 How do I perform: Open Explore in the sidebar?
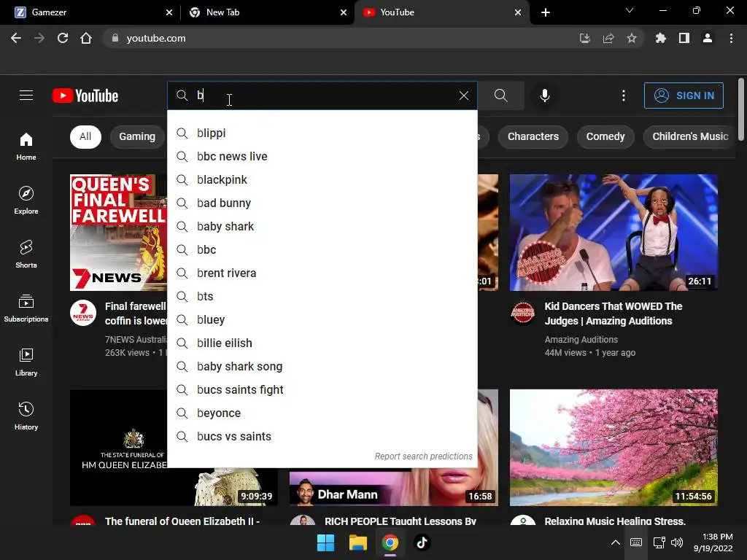click(x=26, y=200)
